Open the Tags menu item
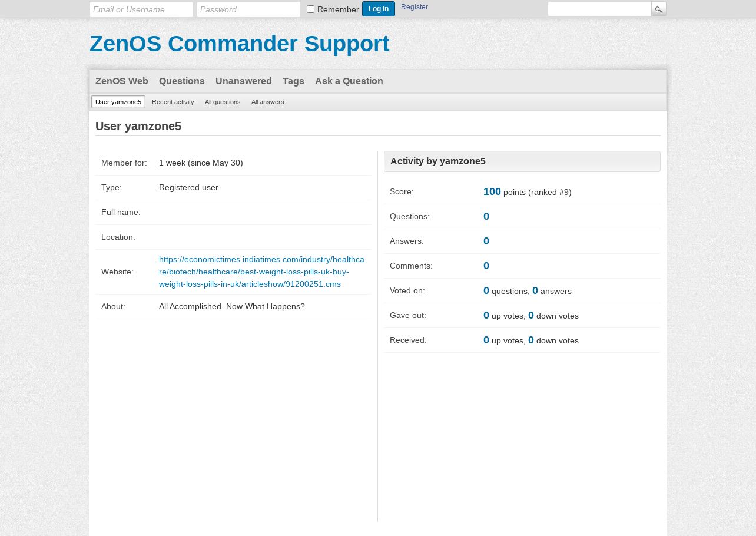The height and width of the screenshot is (536, 756). 293,81
